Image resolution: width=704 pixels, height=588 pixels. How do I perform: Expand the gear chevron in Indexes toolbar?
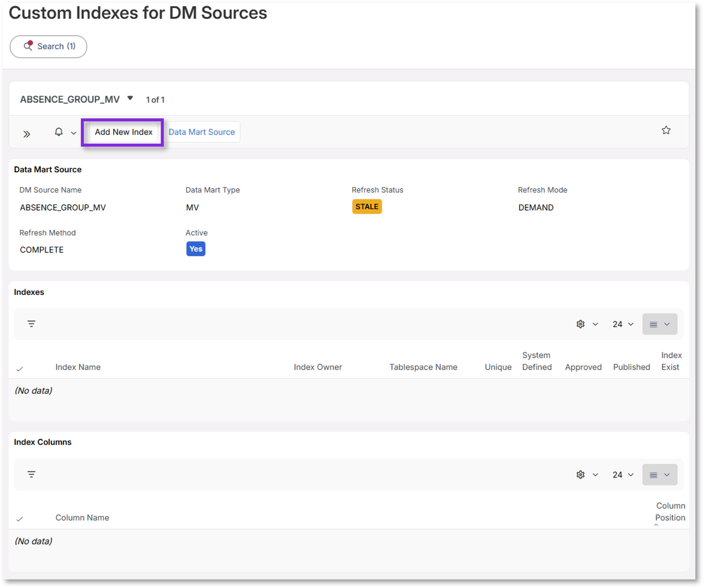click(595, 324)
